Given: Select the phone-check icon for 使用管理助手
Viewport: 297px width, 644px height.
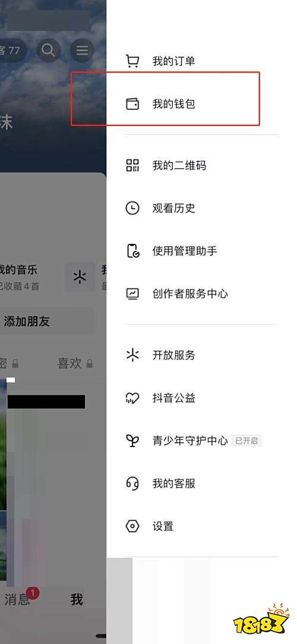Looking at the screenshot, I should [x=132, y=251].
